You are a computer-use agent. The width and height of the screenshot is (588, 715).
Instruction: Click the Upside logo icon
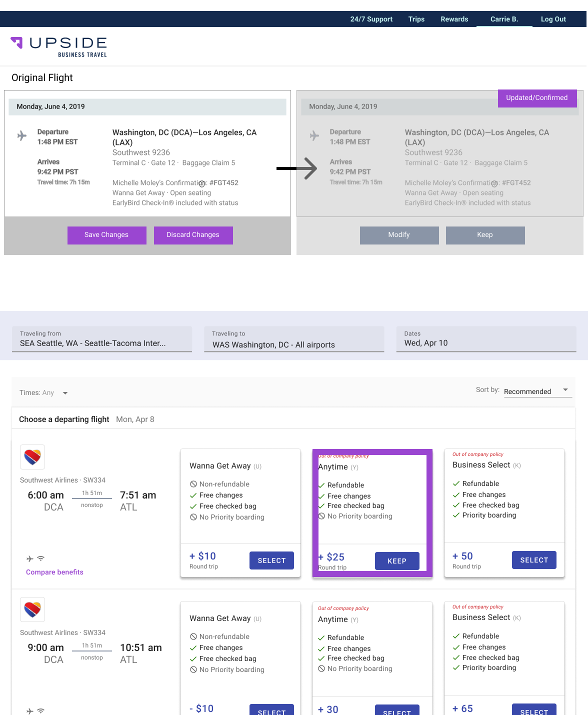point(17,42)
